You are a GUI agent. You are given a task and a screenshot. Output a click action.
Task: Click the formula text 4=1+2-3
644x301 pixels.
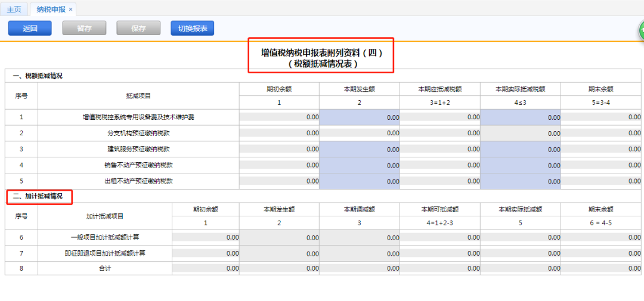point(440,223)
